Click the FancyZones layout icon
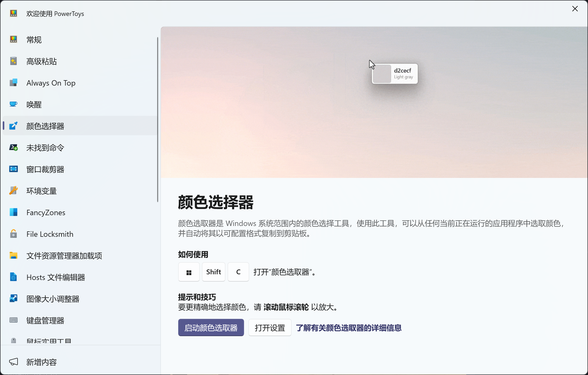588x375 pixels. point(13,212)
